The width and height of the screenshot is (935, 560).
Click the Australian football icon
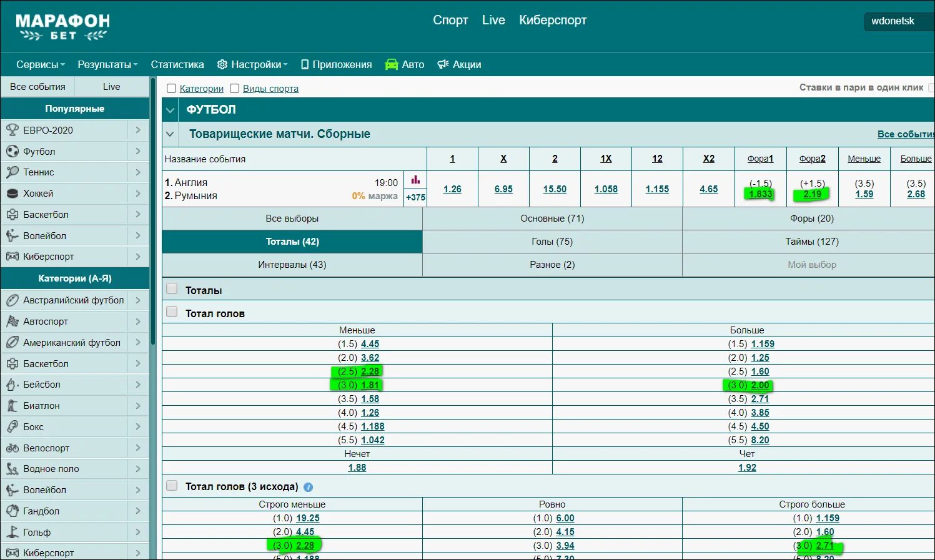12,300
